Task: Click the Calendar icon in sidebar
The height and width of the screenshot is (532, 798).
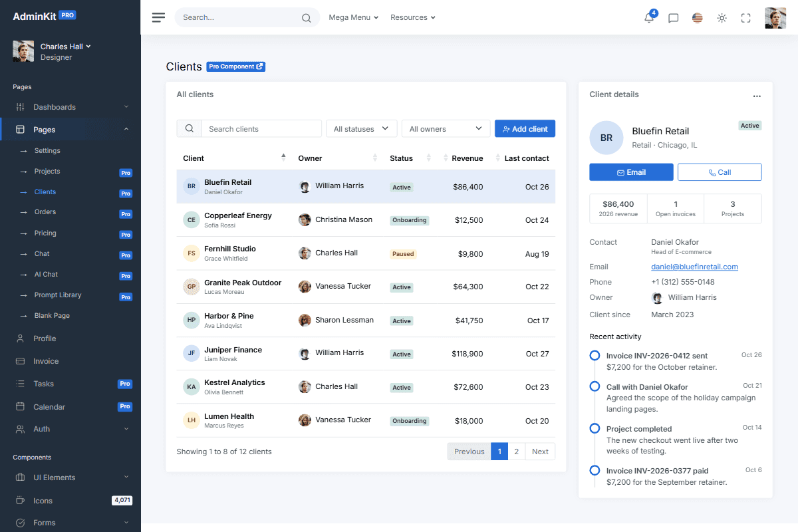Action: coord(20,406)
